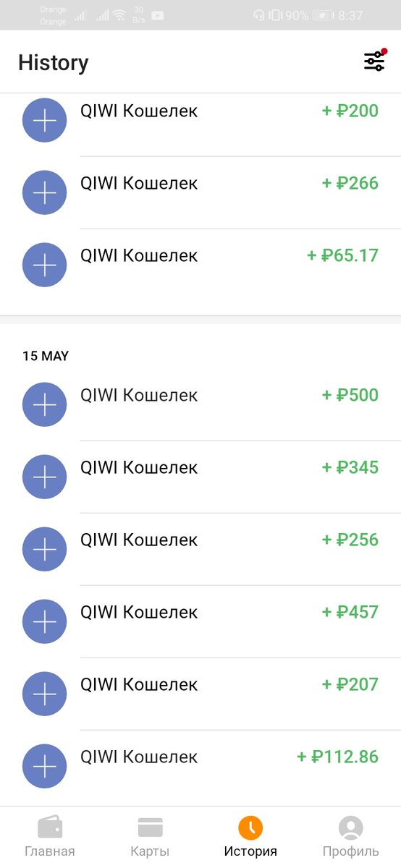401x868 pixels.
Task: Switch to the Главная tab
Action: (x=50, y=837)
